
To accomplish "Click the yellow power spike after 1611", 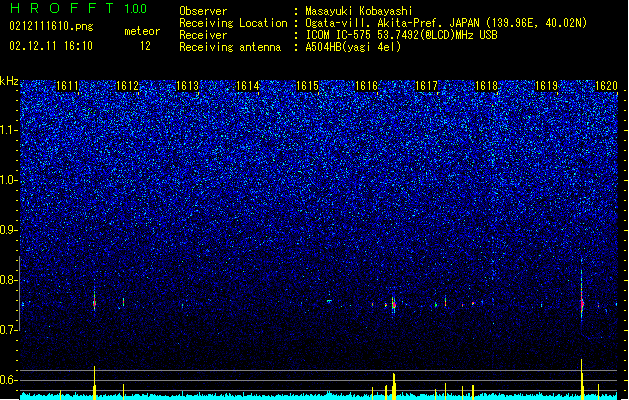I will tap(95, 383).
